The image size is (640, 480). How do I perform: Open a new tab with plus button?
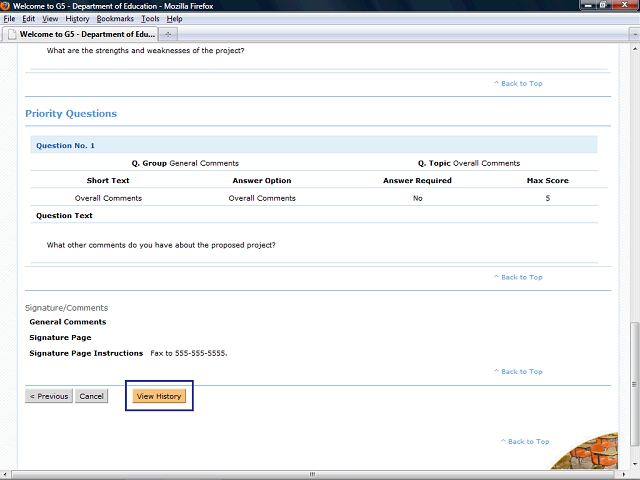[x=168, y=34]
